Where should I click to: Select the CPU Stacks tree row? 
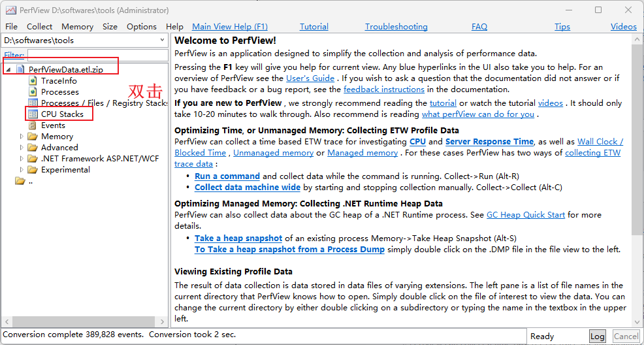pyautogui.click(x=62, y=114)
